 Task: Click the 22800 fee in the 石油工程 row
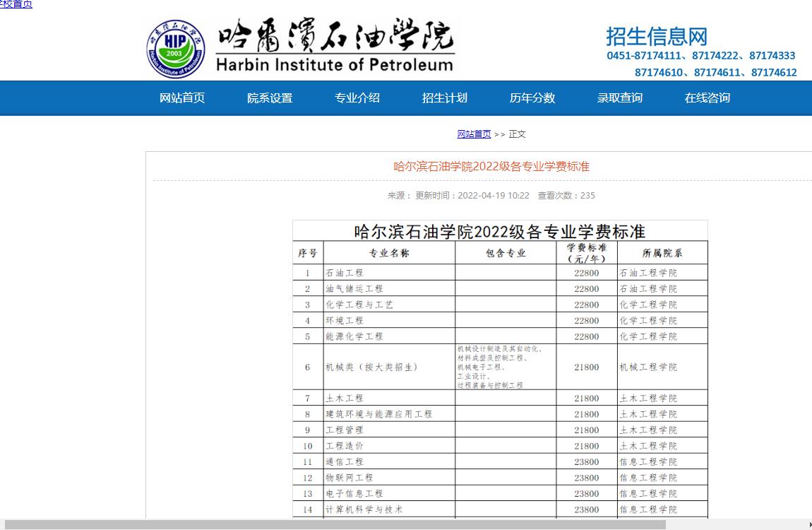point(586,273)
